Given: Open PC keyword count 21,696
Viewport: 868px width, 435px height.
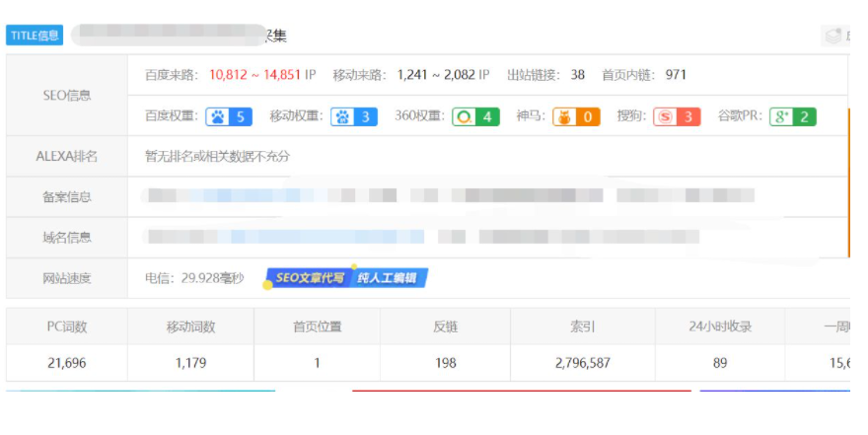Looking at the screenshot, I should tap(67, 363).
